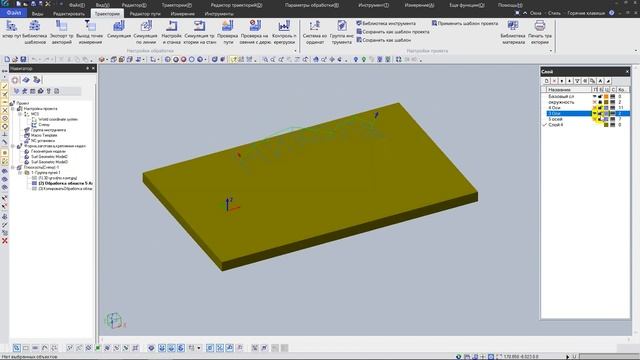Collapse Форма заготовки tree node
The width and height of the screenshot is (640, 360).
pos(13,146)
